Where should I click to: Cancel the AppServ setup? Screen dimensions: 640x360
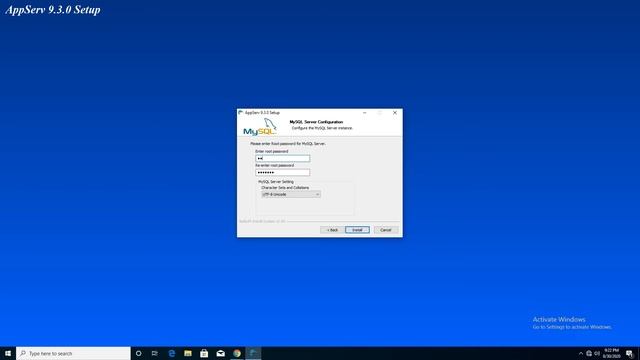(x=386, y=230)
